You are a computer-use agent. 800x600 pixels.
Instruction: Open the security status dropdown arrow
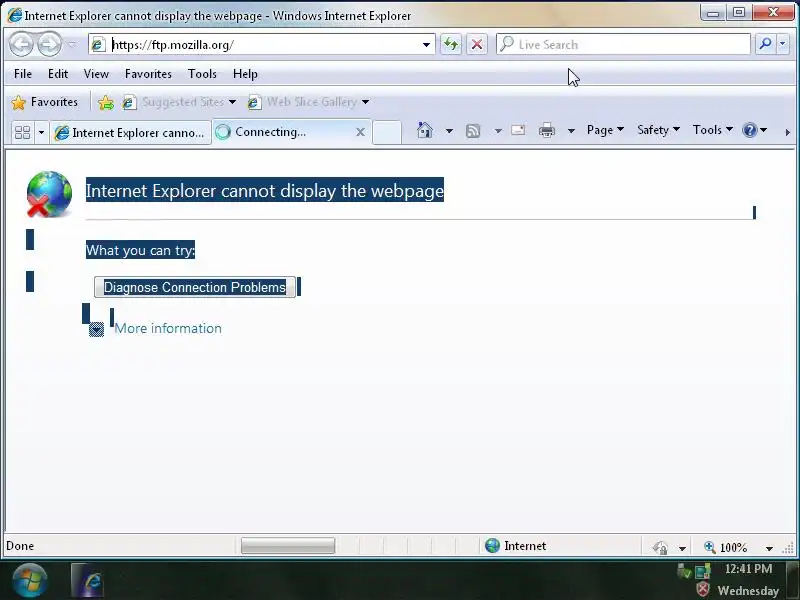[682, 548]
